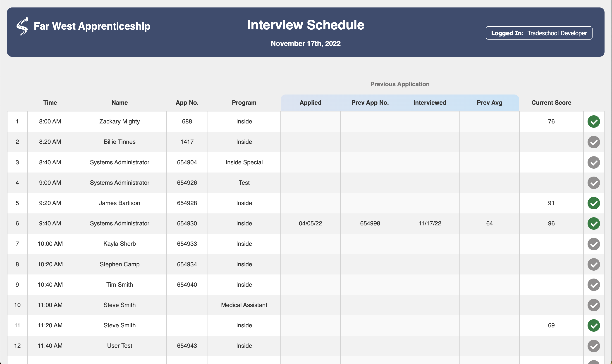Toggle the gray checkmark for Stephen Camp

(x=594, y=265)
